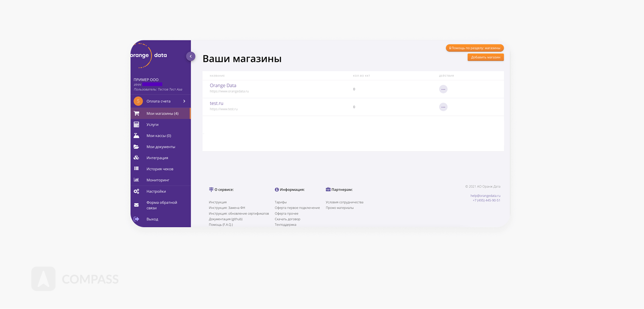This screenshot has height=309, width=644.
Task: Click the cash register icon for Мои кассы
Action: pyautogui.click(x=136, y=135)
